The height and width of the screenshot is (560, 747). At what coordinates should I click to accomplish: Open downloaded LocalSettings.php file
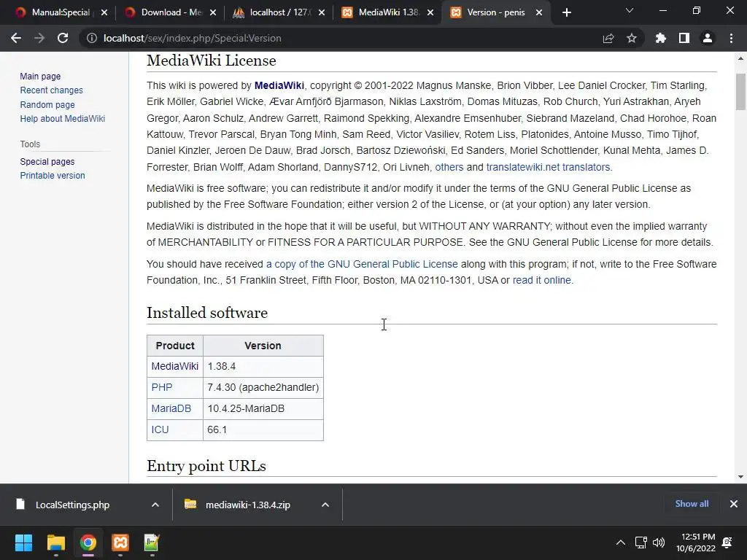(72, 505)
